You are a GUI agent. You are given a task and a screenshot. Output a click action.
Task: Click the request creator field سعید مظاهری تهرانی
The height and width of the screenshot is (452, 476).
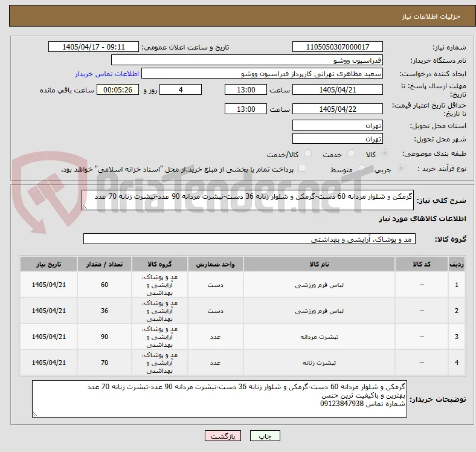pos(262,74)
